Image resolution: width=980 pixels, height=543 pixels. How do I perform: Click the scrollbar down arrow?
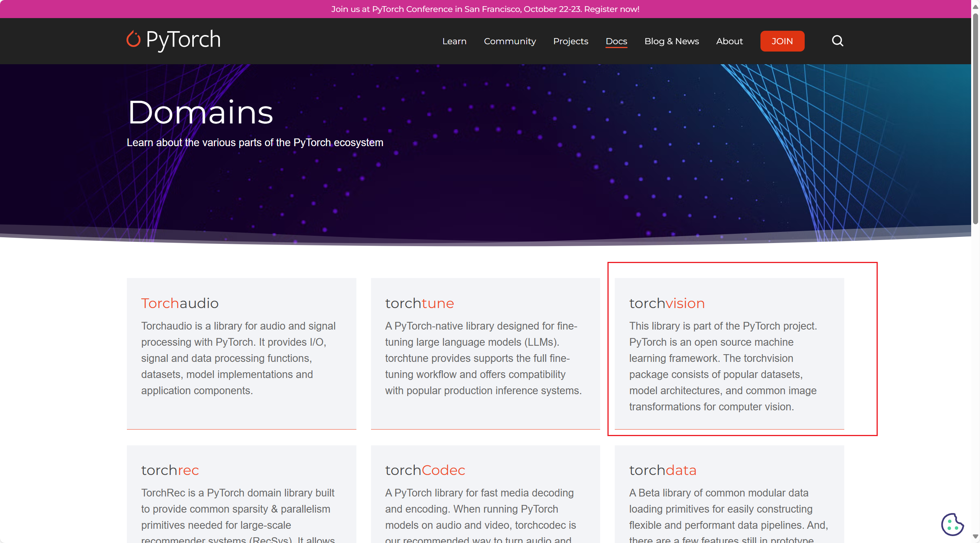pyautogui.click(x=975, y=536)
